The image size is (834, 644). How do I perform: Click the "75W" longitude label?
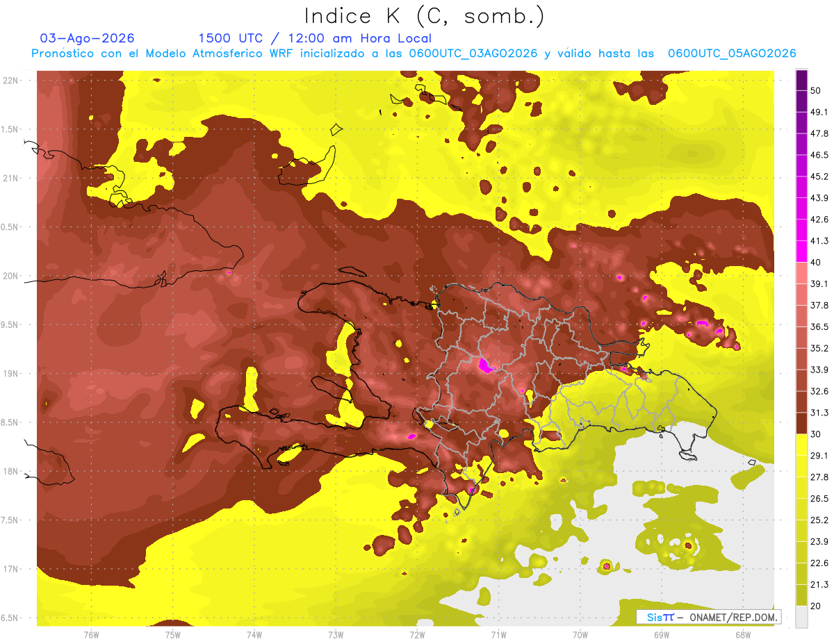tap(172, 636)
